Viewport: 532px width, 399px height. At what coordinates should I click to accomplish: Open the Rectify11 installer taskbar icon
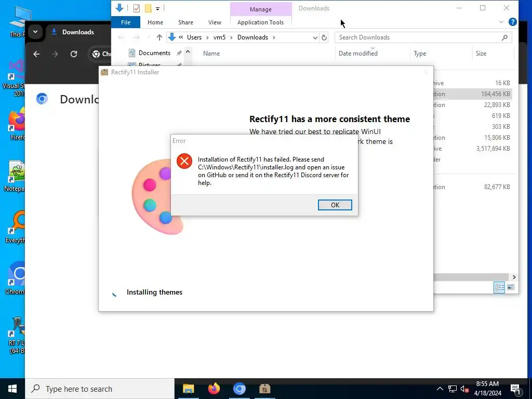[x=264, y=389]
